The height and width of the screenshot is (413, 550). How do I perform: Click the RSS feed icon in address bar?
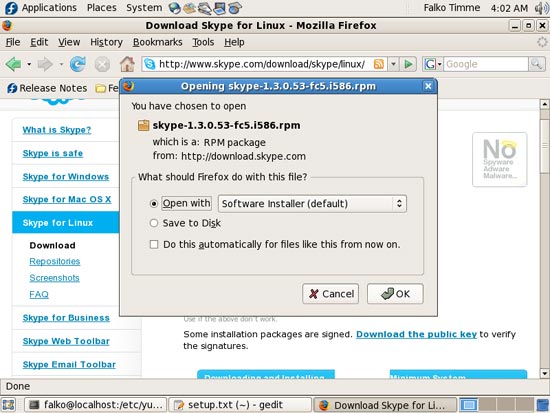point(378,64)
